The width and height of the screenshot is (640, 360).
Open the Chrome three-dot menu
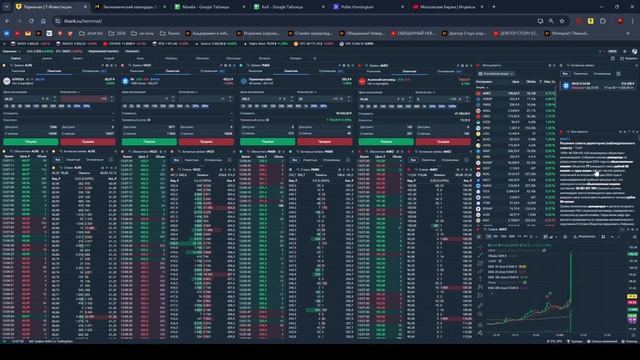pyautogui.click(x=633, y=21)
